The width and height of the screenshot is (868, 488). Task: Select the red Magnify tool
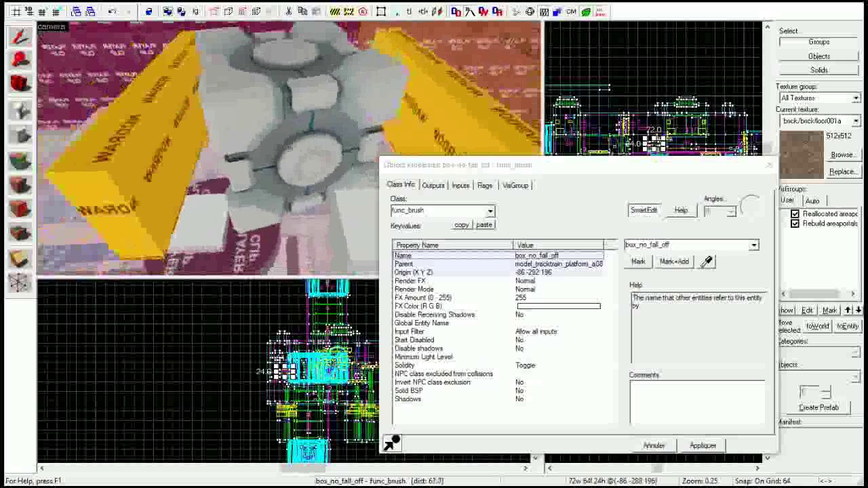coord(20,60)
